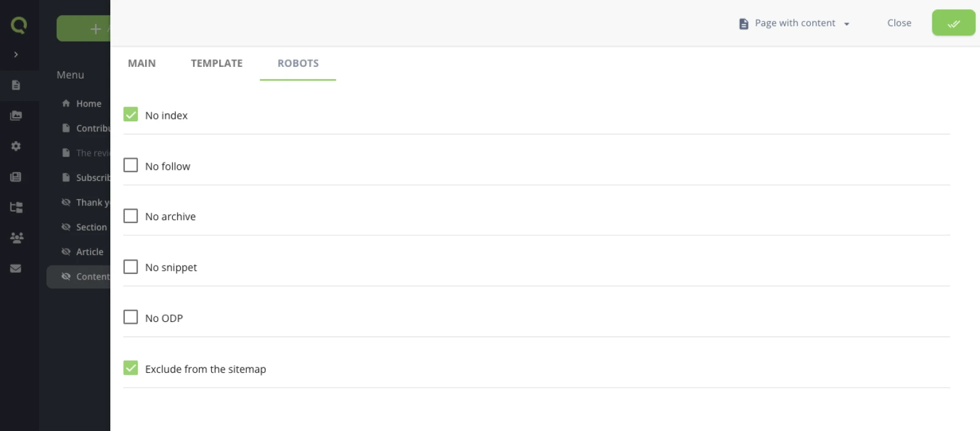
Task: Switch to the MAIN tab
Action: (141, 63)
